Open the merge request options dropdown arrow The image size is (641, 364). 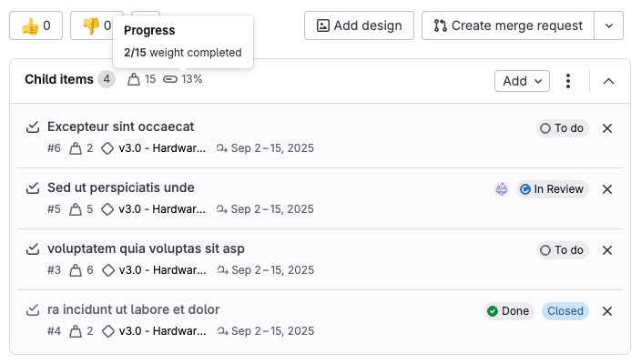pyautogui.click(x=608, y=25)
